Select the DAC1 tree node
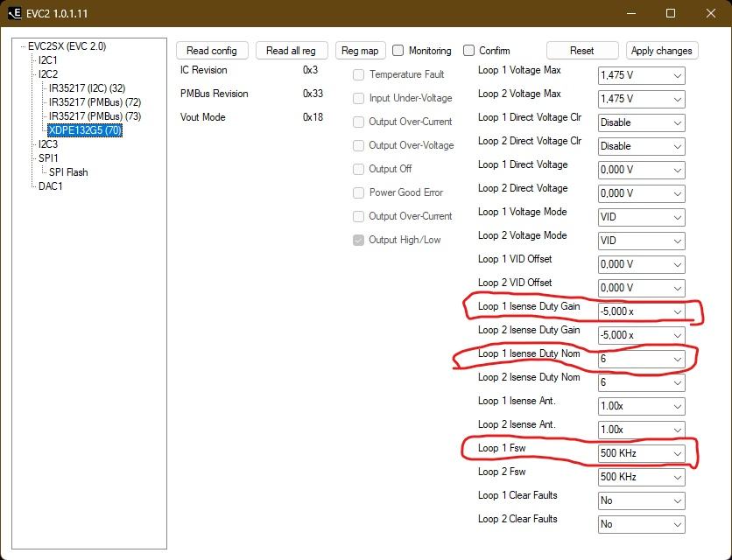Viewport: 732px width, 560px height. click(51, 186)
